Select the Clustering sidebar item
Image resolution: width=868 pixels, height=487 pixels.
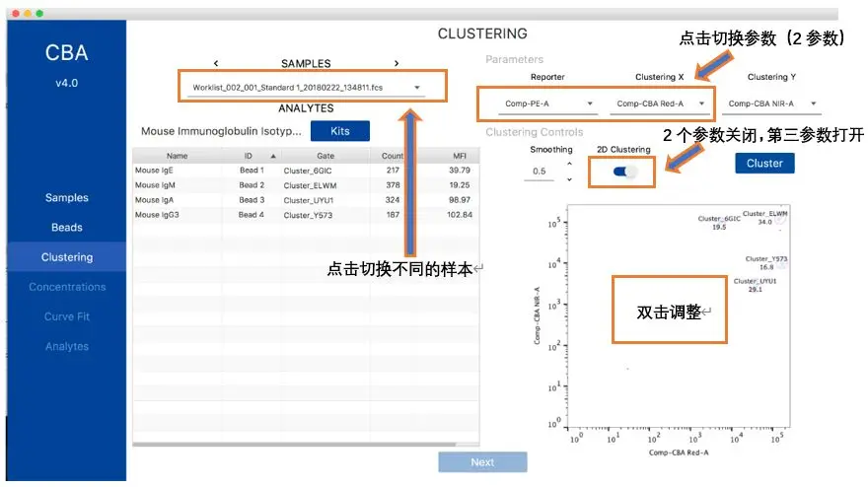tap(67, 257)
